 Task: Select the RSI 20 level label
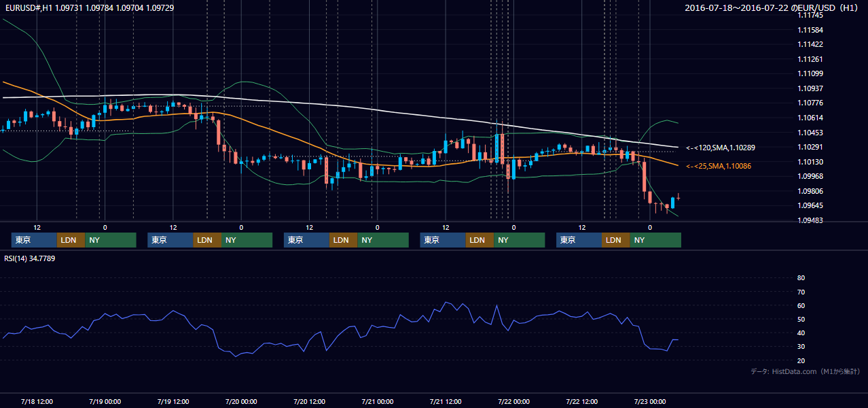click(x=801, y=360)
